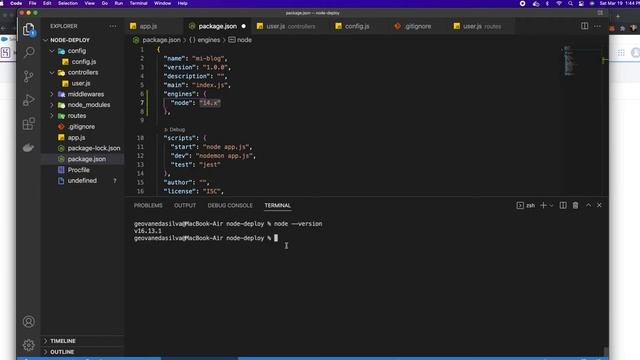
Task: Open the macOS Wi-Fi status icon
Action: (559, 3)
